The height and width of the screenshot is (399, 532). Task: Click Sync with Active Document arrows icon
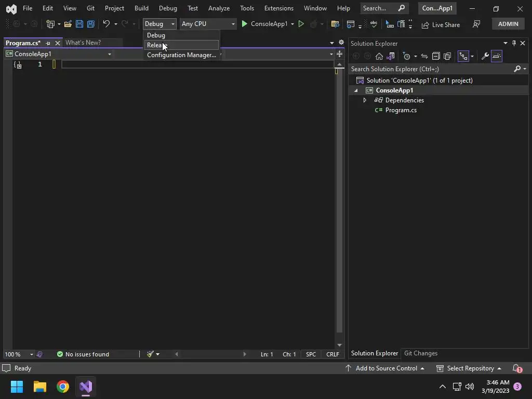tap(424, 56)
